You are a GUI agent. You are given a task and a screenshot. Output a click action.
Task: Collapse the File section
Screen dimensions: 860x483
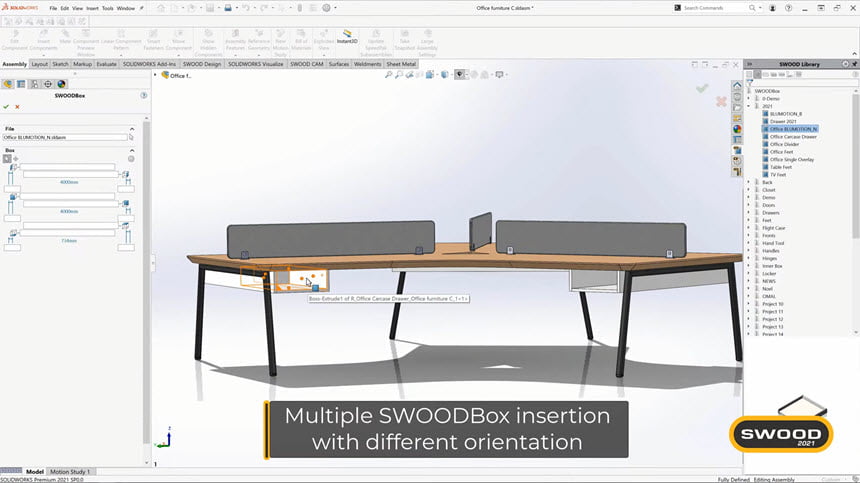pos(132,128)
